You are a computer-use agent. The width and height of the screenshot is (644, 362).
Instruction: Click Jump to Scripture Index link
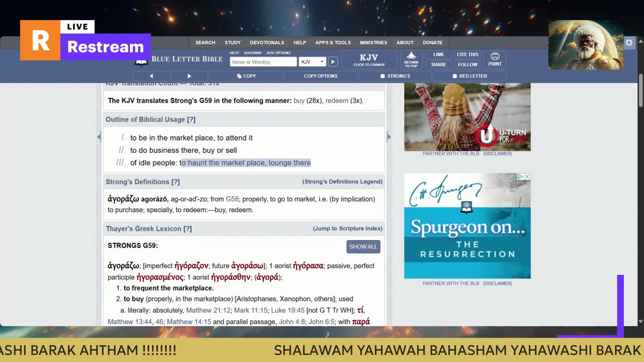pos(348,228)
